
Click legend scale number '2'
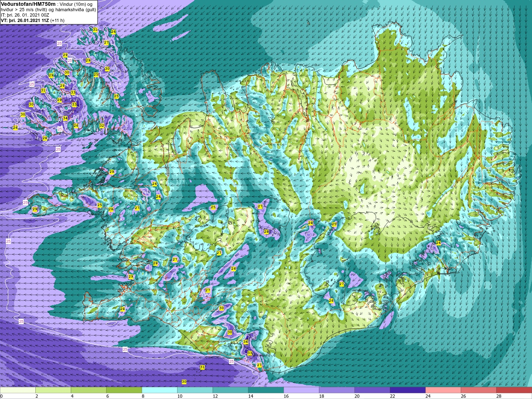point(37,396)
